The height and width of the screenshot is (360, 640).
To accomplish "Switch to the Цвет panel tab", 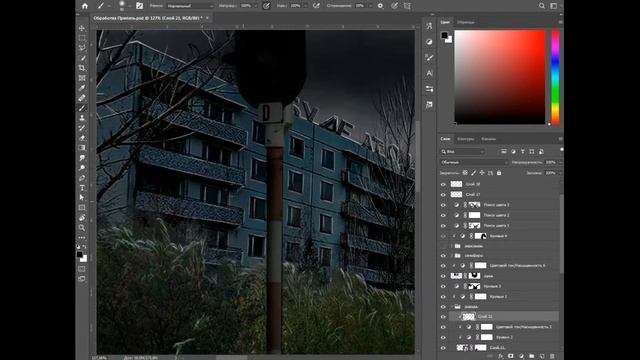I will [x=445, y=22].
